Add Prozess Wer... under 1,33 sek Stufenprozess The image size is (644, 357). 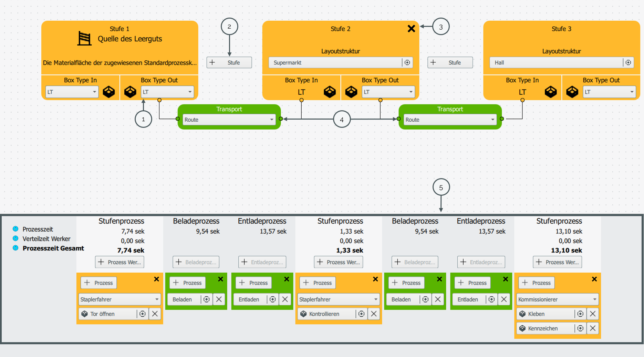[x=339, y=262]
